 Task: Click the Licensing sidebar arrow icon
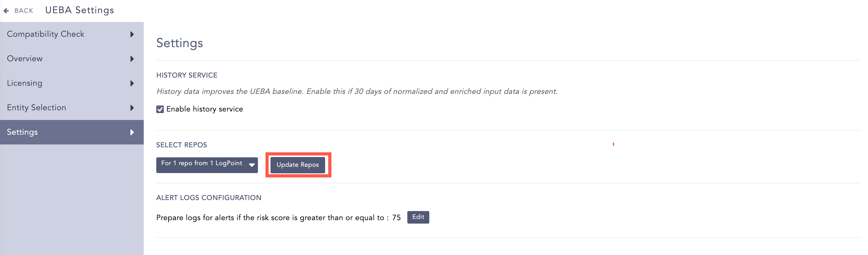(x=132, y=83)
